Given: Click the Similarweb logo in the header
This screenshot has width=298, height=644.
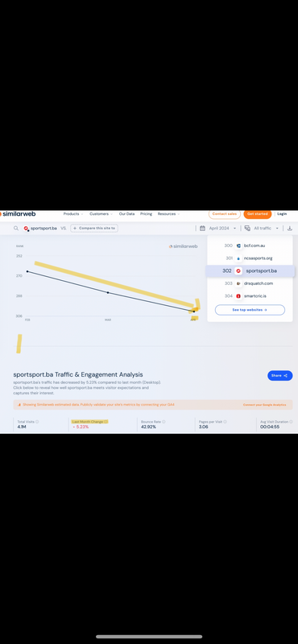Looking at the screenshot, I should click(18, 213).
